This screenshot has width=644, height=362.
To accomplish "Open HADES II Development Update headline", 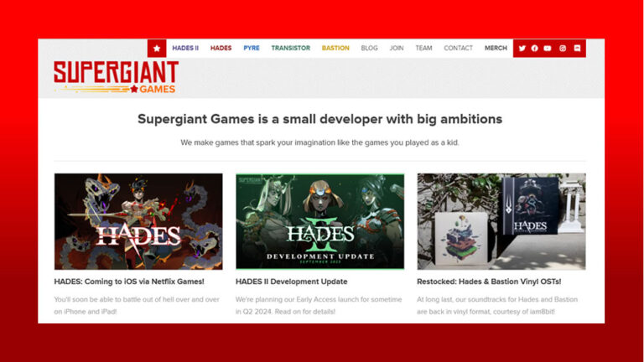I will (292, 282).
